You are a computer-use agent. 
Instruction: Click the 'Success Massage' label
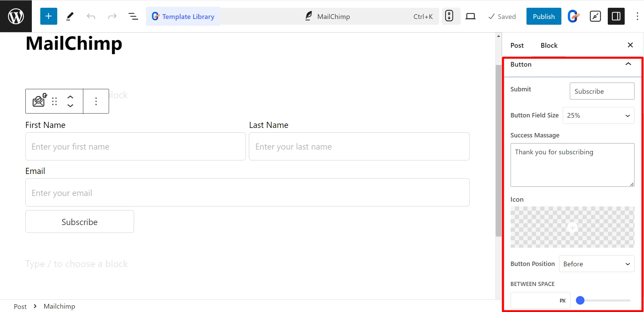pyautogui.click(x=535, y=135)
